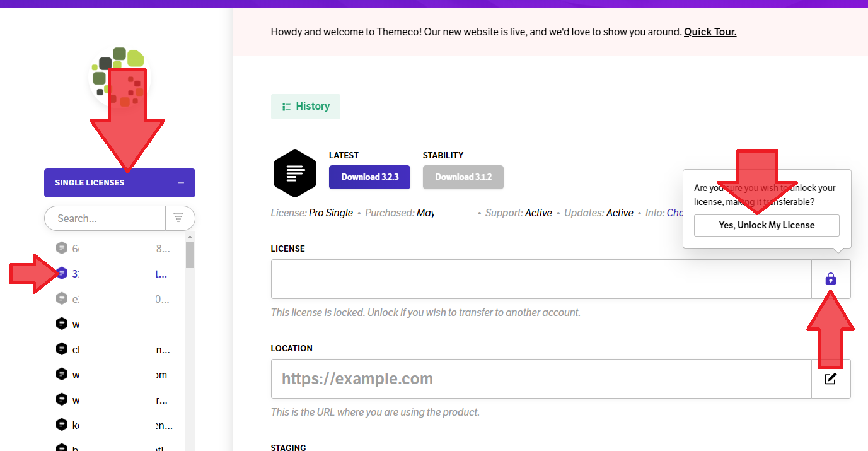The width and height of the screenshot is (868, 451).
Task: Click the black hexagon icon for the 'w' license
Action: [x=62, y=324]
